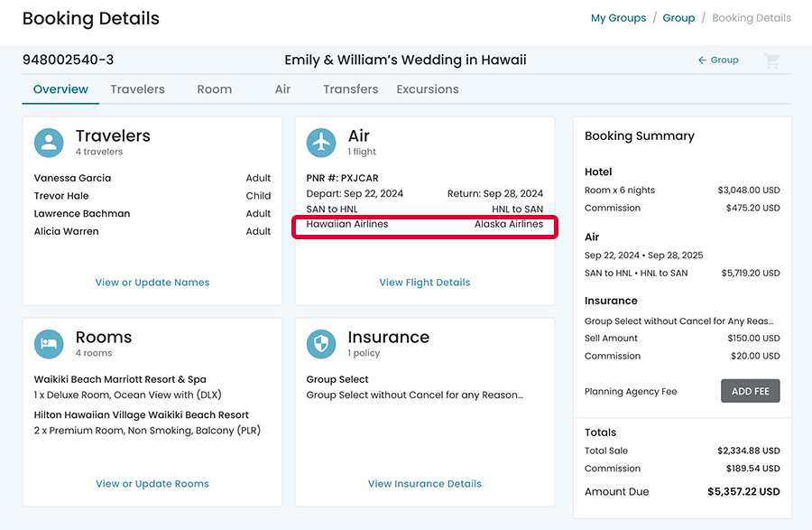Switch to the Travelers tab
Screen dimensions: 812x530
click(x=137, y=89)
